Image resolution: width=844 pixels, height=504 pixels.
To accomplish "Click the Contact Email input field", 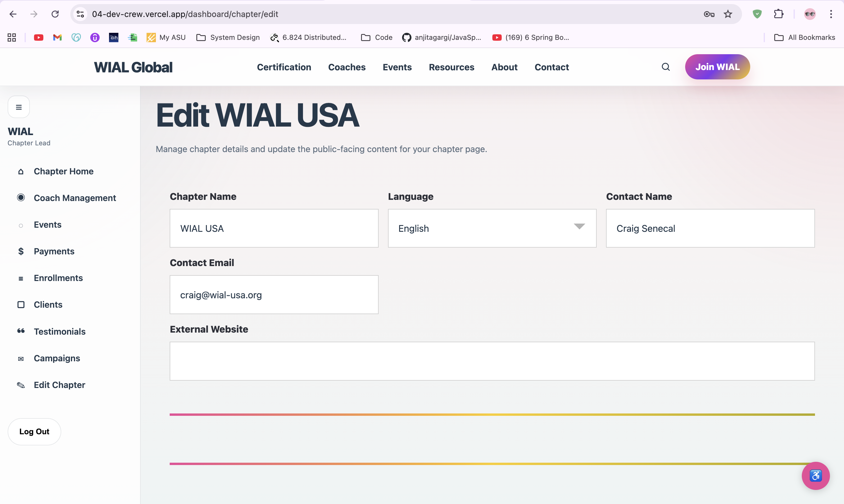I will click(274, 295).
